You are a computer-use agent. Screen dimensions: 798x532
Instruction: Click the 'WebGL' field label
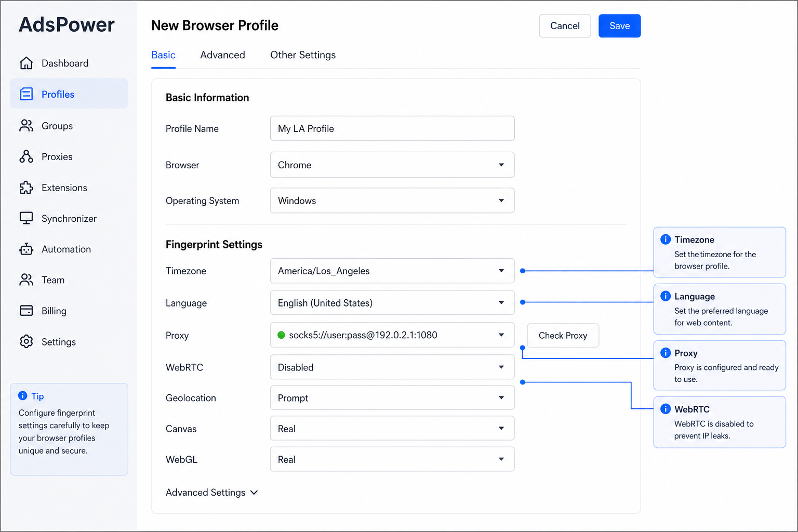(x=181, y=459)
